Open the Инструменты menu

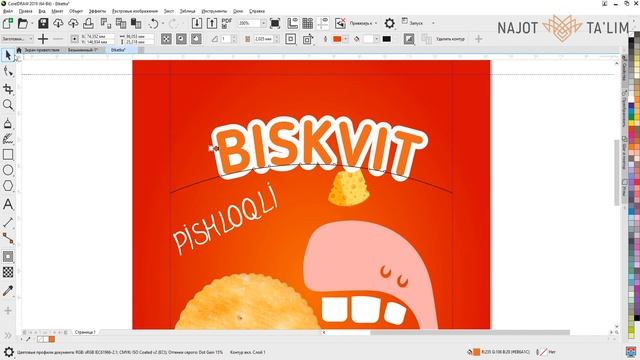tap(214, 11)
